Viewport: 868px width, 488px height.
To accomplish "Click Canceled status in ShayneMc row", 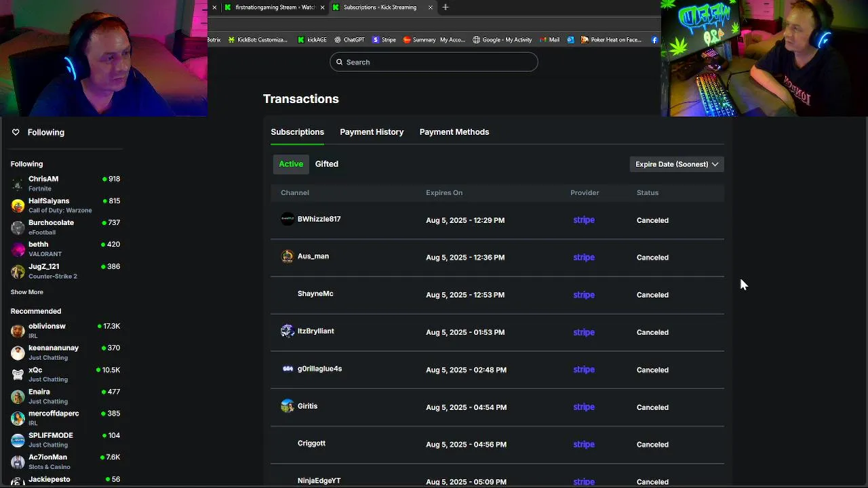I will [652, 295].
